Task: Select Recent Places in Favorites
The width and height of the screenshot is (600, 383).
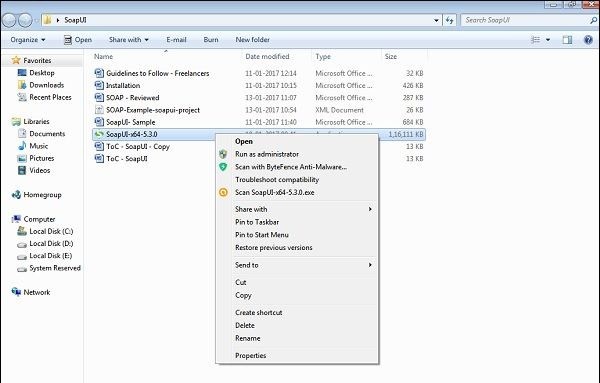Action: [51, 97]
